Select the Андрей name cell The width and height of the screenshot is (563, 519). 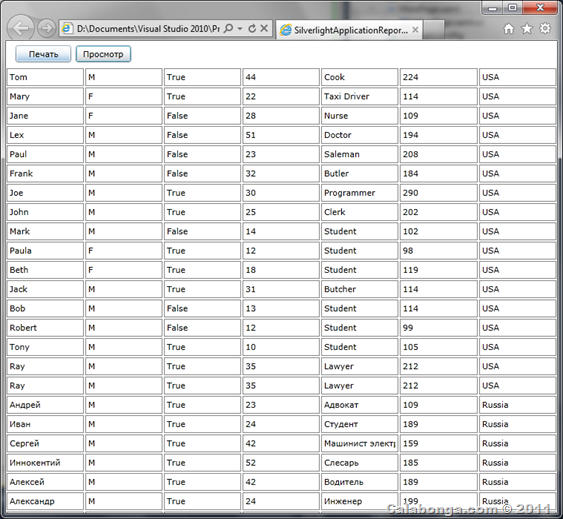tap(45, 405)
